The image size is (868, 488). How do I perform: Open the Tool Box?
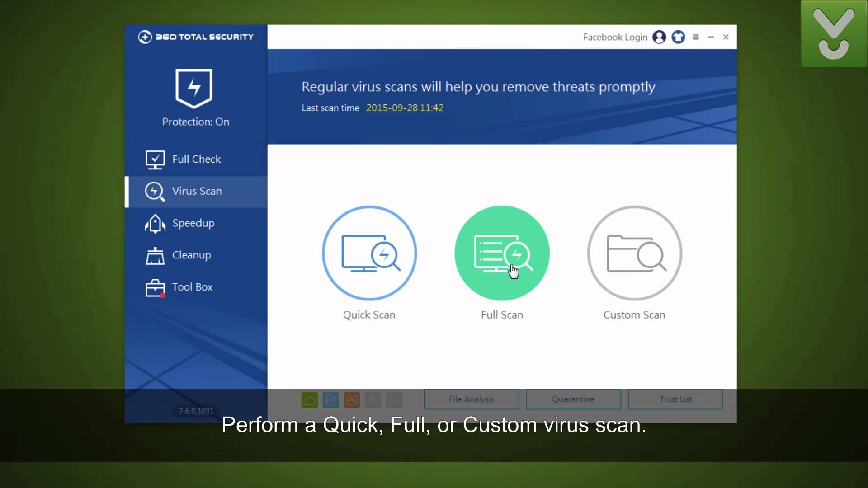192,287
